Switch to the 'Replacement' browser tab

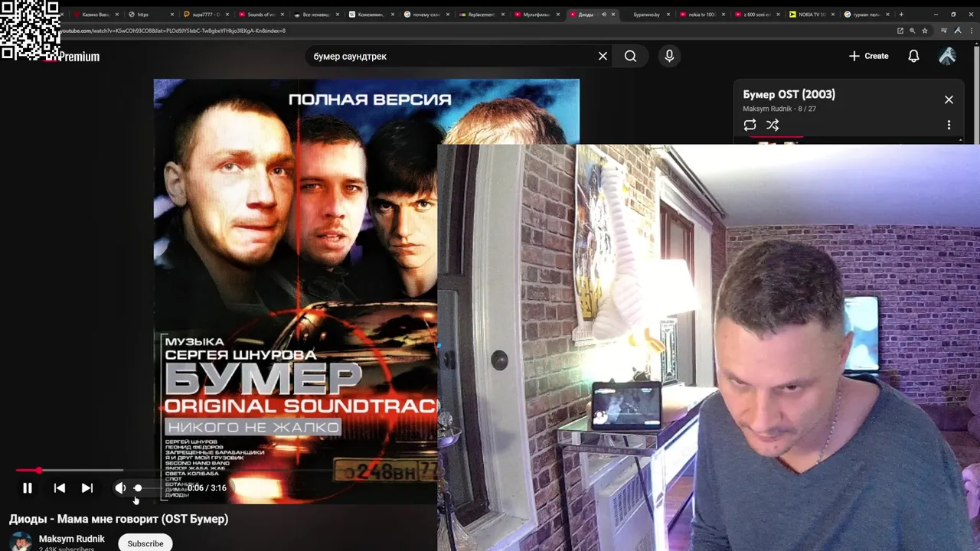[x=481, y=15]
